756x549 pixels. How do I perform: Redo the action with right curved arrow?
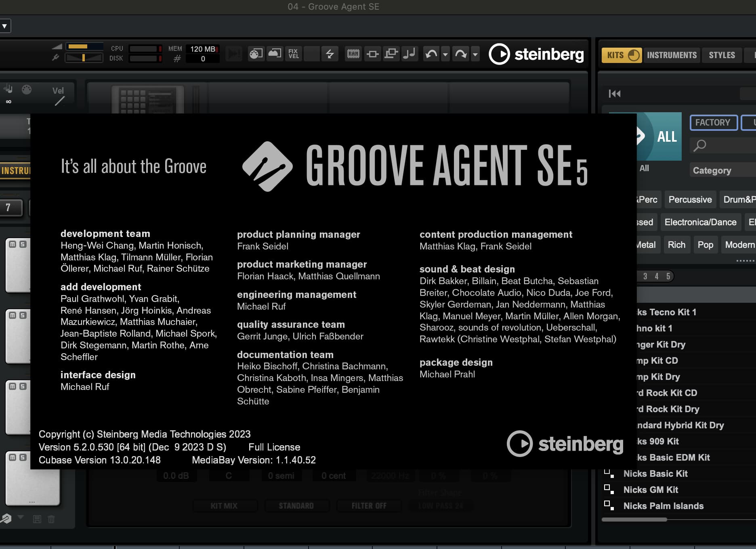coord(461,54)
